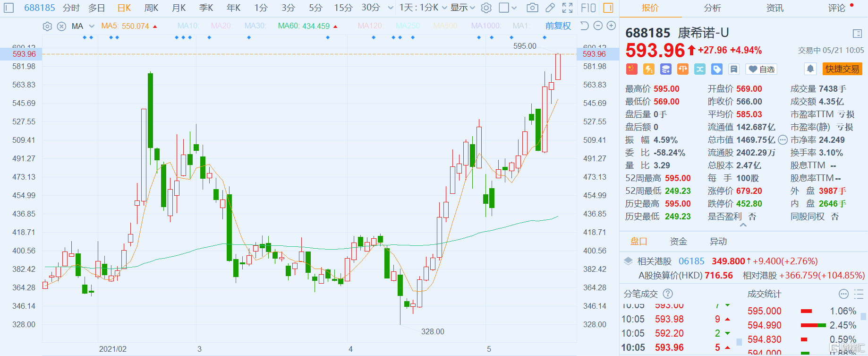Open related HK stock 06185 link
This screenshot has height=356, width=868.
(691, 261)
